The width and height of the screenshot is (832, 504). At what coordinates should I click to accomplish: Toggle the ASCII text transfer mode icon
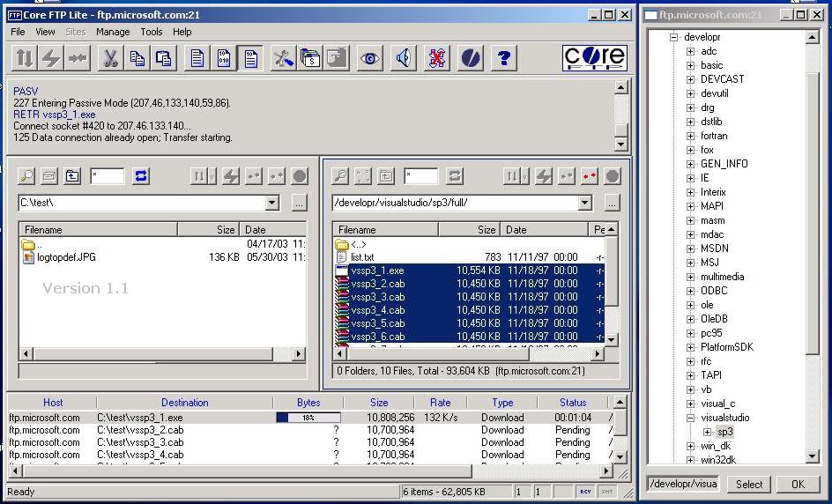click(197, 58)
